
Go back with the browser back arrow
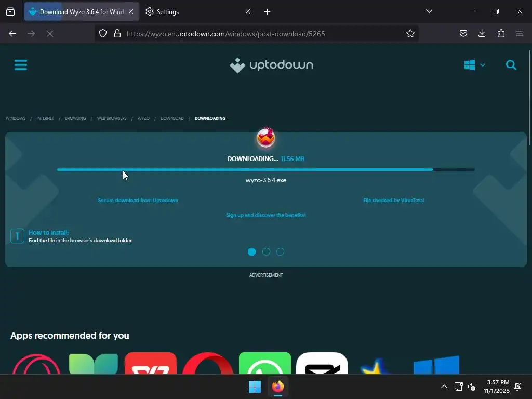[x=12, y=34]
